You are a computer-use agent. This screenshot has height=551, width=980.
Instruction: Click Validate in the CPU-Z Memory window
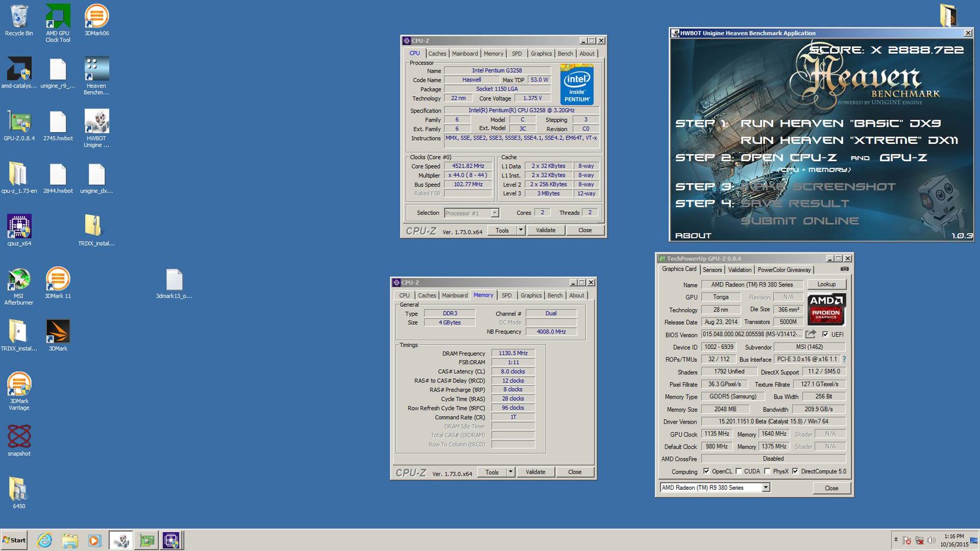point(535,472)
